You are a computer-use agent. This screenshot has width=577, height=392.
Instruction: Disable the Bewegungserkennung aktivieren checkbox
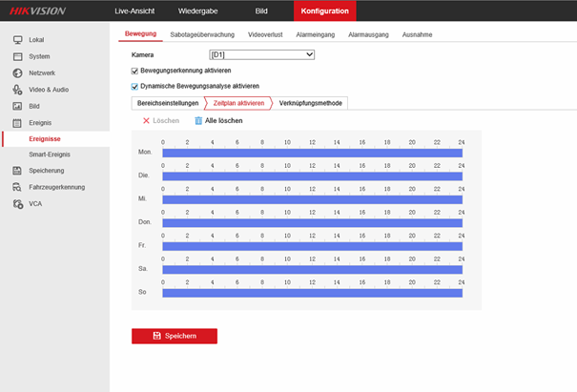134,71
